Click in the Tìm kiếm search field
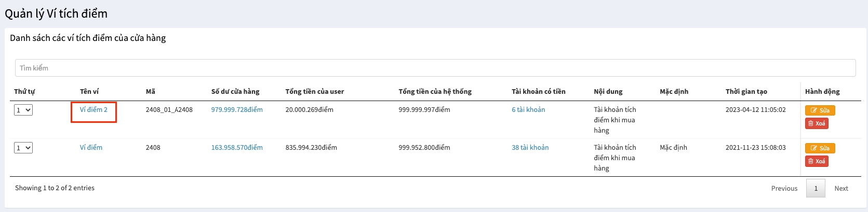Viewport: 868px width, 212px height. pyautogui.click(x=435, y=68)
